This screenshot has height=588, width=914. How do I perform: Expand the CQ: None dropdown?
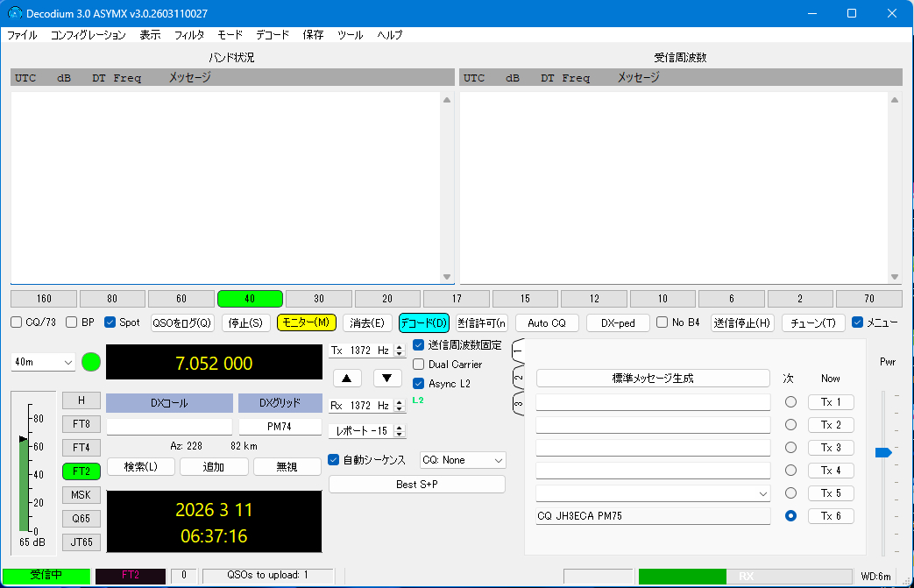tap(463, 460)
